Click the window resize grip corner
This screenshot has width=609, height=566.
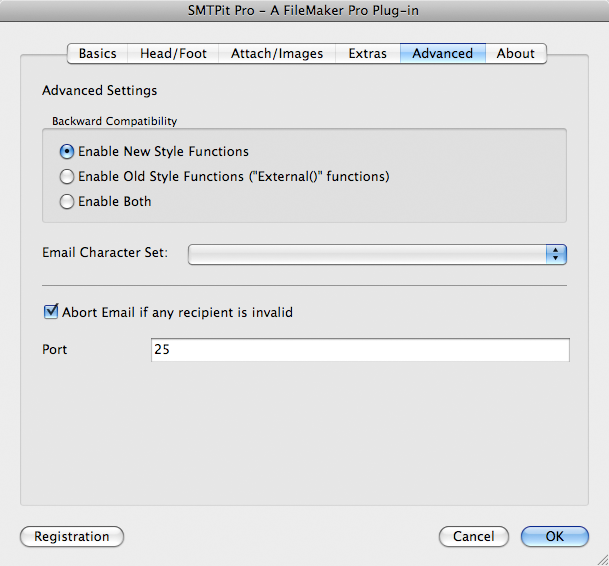[x=603, y=560]
